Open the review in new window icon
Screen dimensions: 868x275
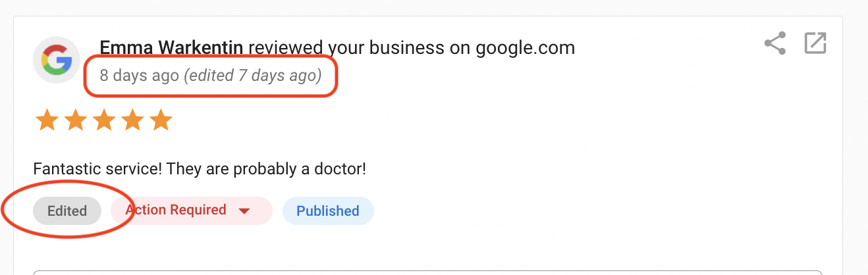815,43
